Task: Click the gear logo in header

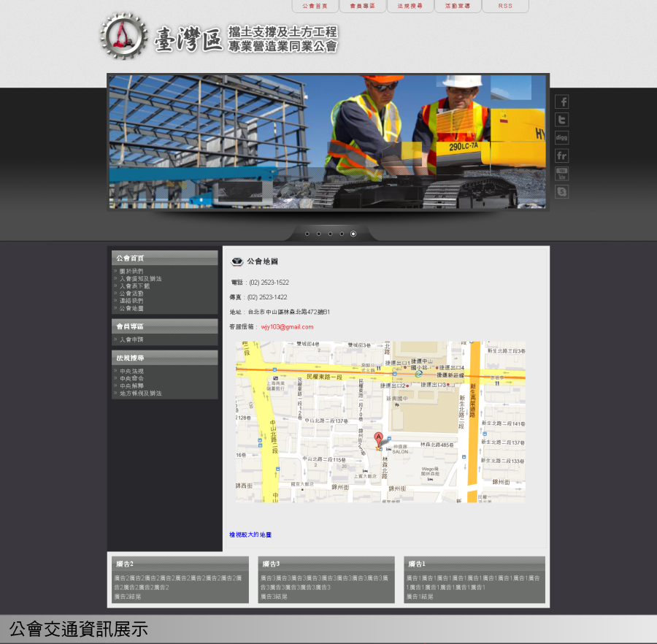Action: (123, 36)
